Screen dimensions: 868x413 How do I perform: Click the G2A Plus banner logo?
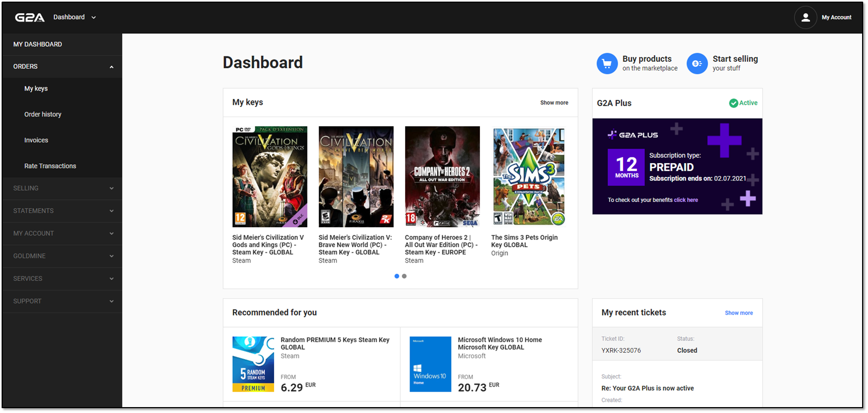633,135
